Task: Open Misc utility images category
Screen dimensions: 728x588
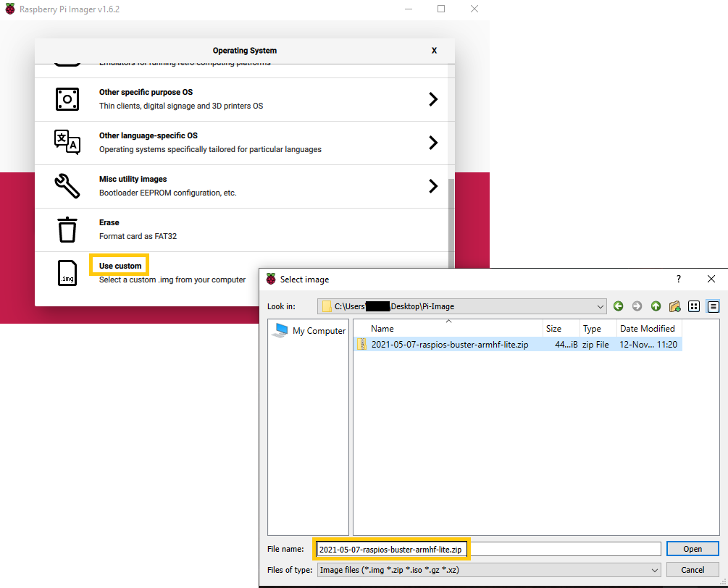Action: coord(241,186)
